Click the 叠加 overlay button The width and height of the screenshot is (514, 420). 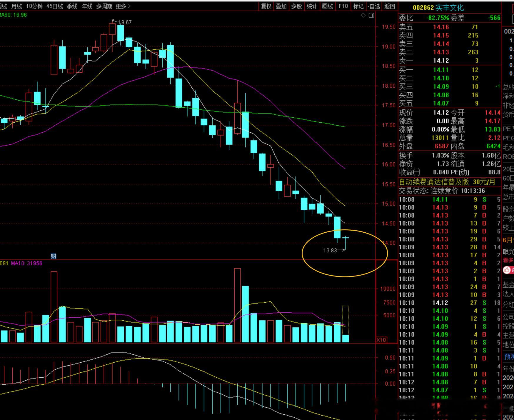[x=281, y=6]
